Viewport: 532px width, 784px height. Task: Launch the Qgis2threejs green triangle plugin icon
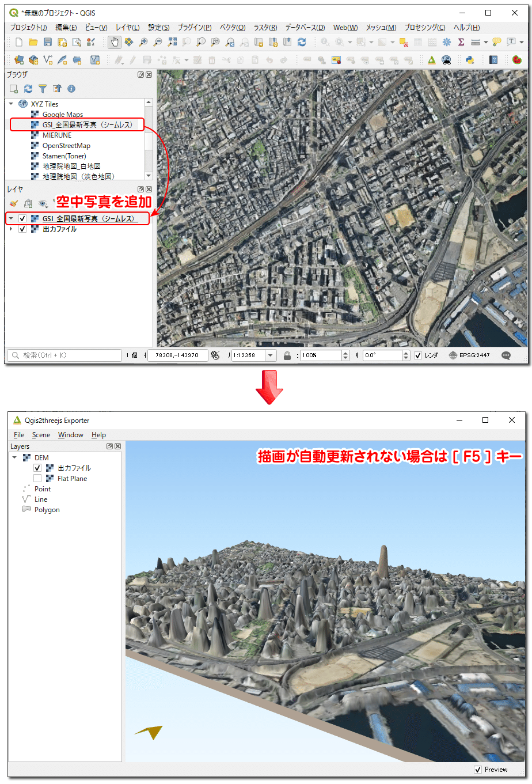tap(432, 60)
